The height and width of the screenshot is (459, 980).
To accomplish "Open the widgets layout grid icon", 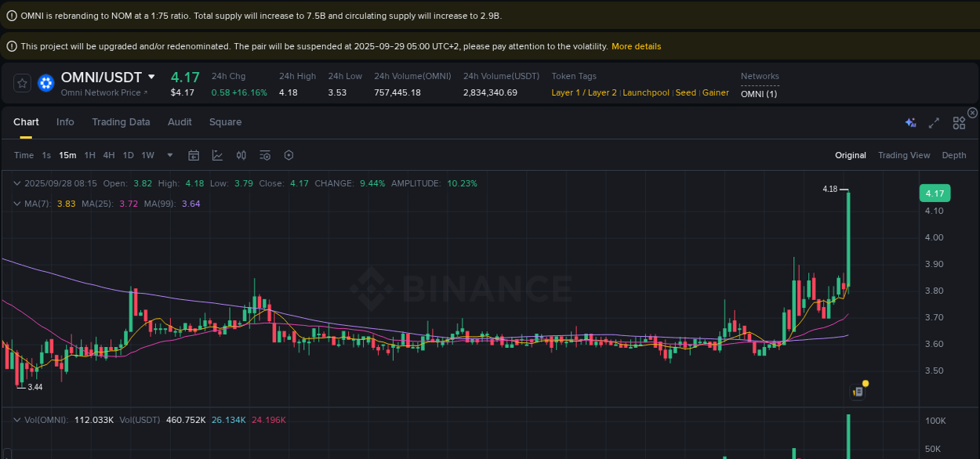I will coord(958,123).
